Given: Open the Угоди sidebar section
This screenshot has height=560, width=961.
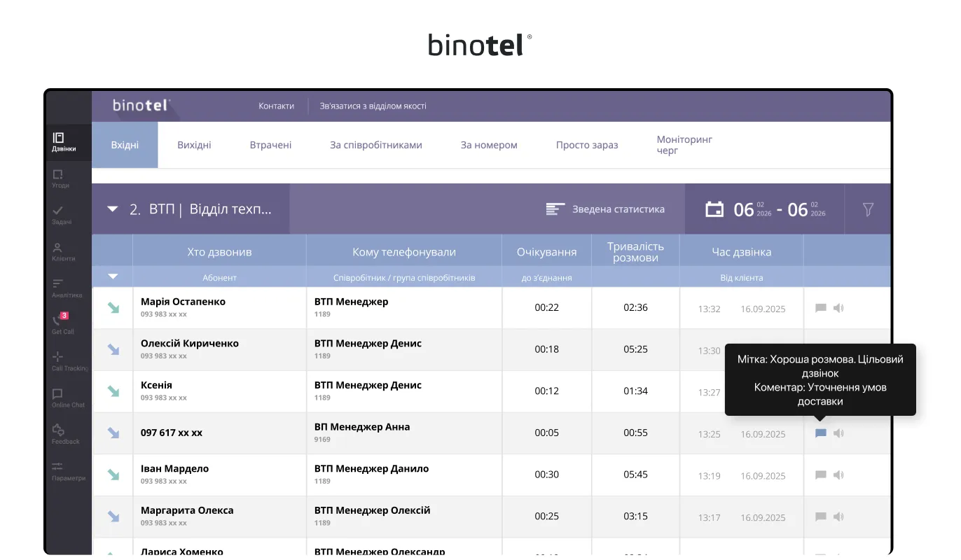Looking at the screenshot, I should point(60,179).
